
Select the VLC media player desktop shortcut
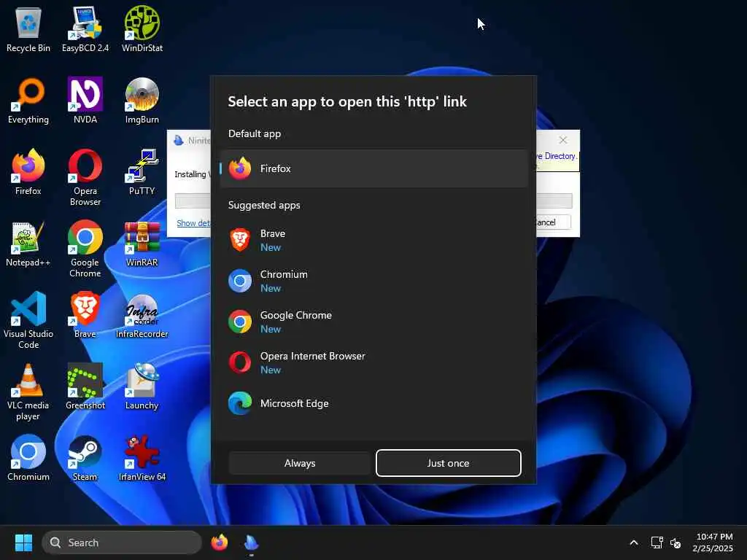click(x=28, y=392)
